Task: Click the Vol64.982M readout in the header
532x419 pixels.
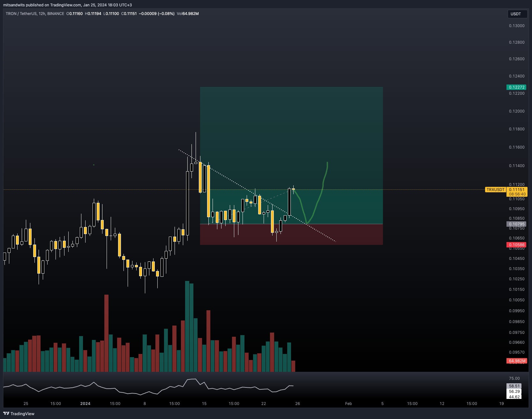Action: [x=188, y=14]
